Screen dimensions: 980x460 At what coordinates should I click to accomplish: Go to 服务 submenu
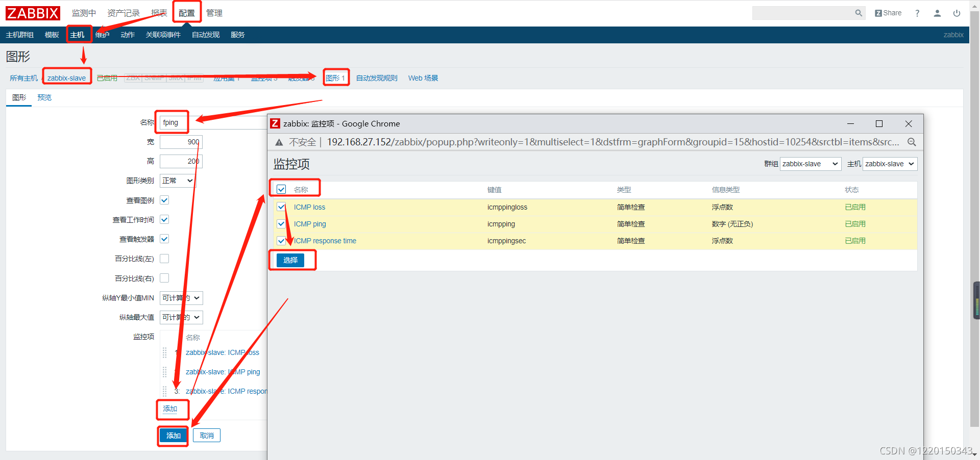pos(238,35)
